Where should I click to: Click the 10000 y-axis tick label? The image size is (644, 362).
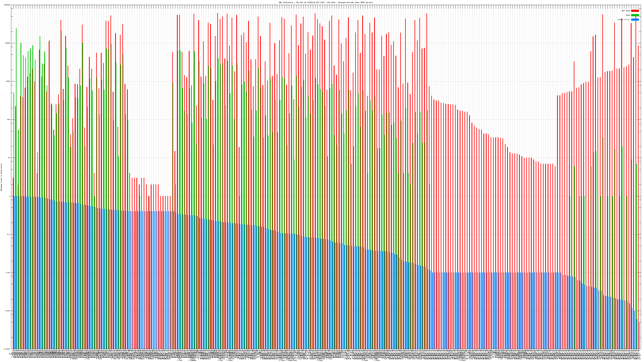[8, 43]
